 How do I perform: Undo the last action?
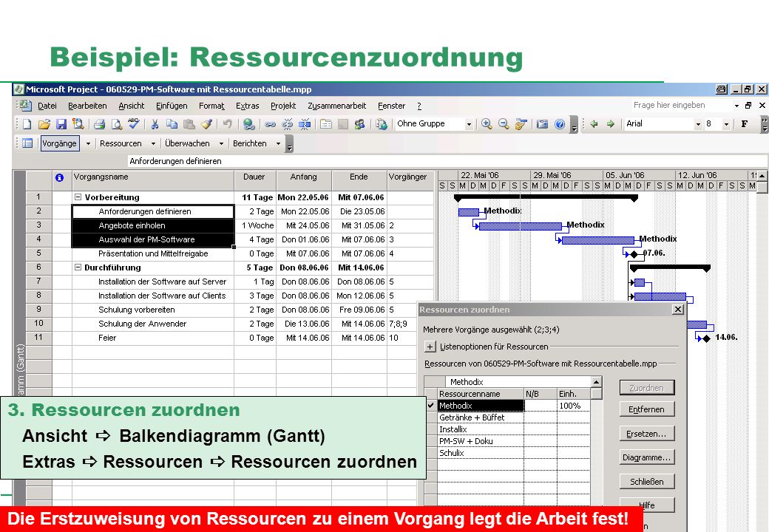tap(227, 124)
